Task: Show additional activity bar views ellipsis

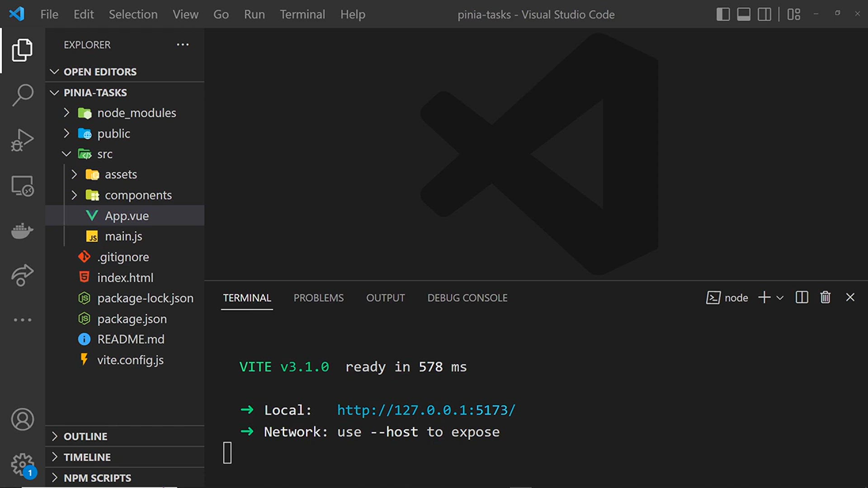Action: pos(22,320)
